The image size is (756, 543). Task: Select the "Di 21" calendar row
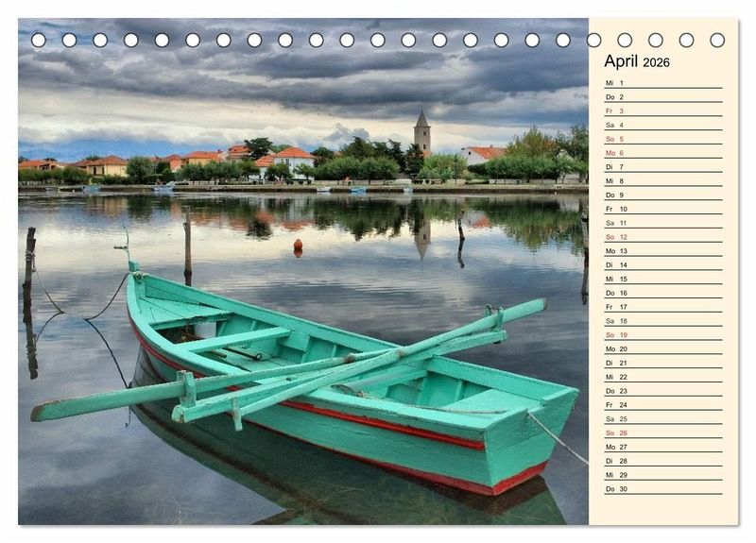(663, 363)
